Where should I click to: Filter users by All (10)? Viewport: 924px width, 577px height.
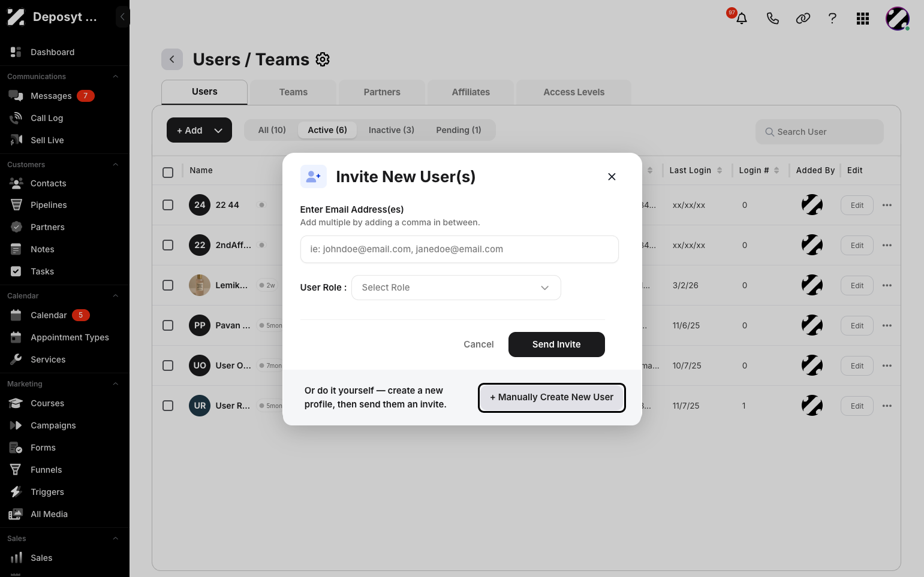[x=272, y=130]
